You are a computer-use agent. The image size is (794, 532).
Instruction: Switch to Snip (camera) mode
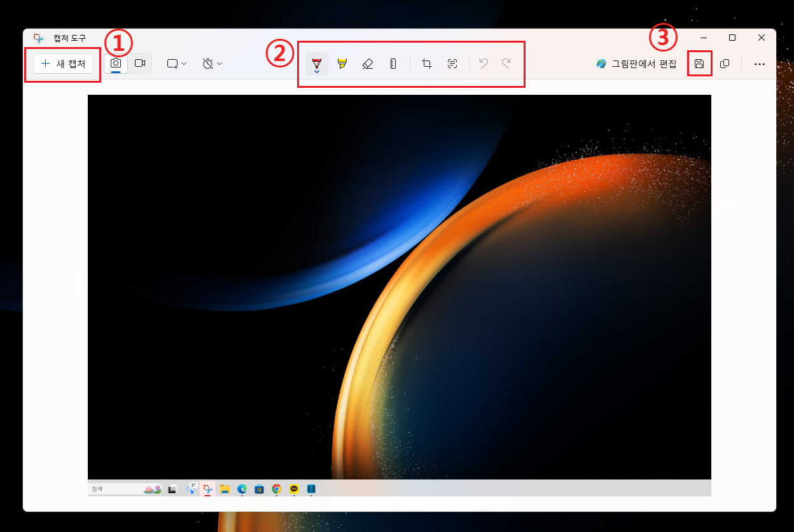[116, 64]
